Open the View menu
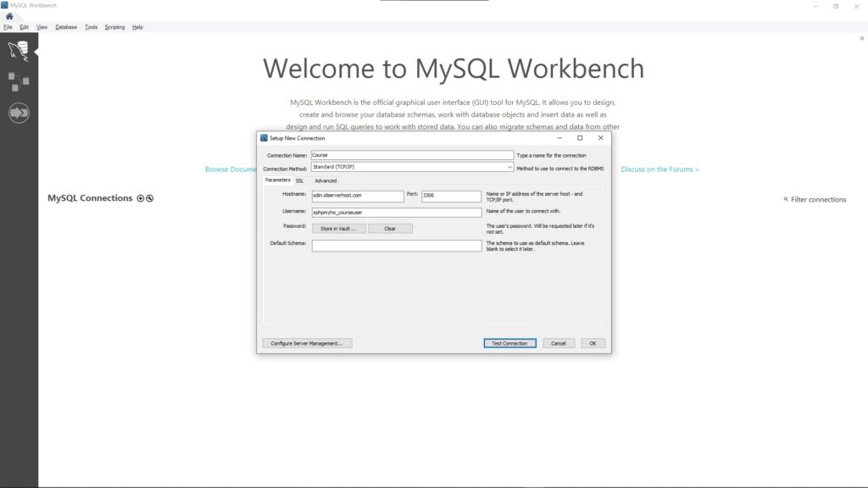The height and width of the screenshot is (488, 868). [42, 27]
